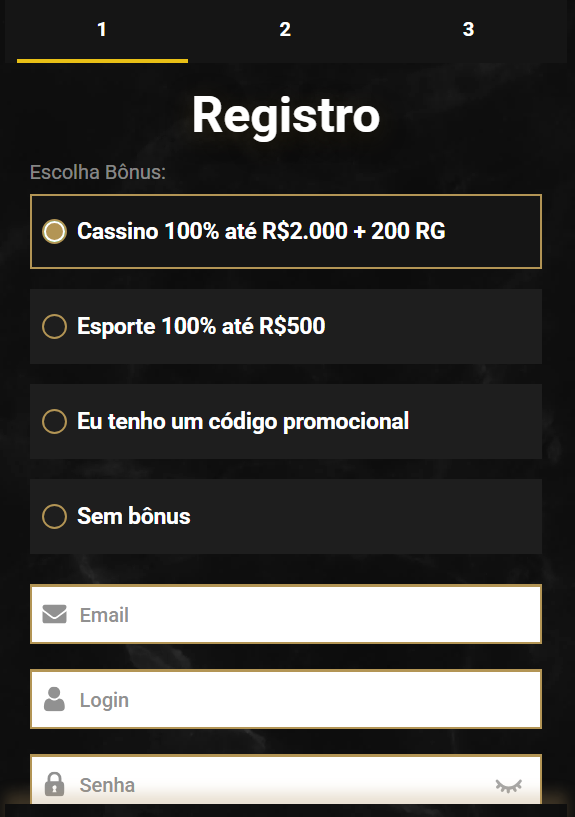Click the 'Eu tenho um código promocional' label
The image size is (575, 817).
pos(243,422)
